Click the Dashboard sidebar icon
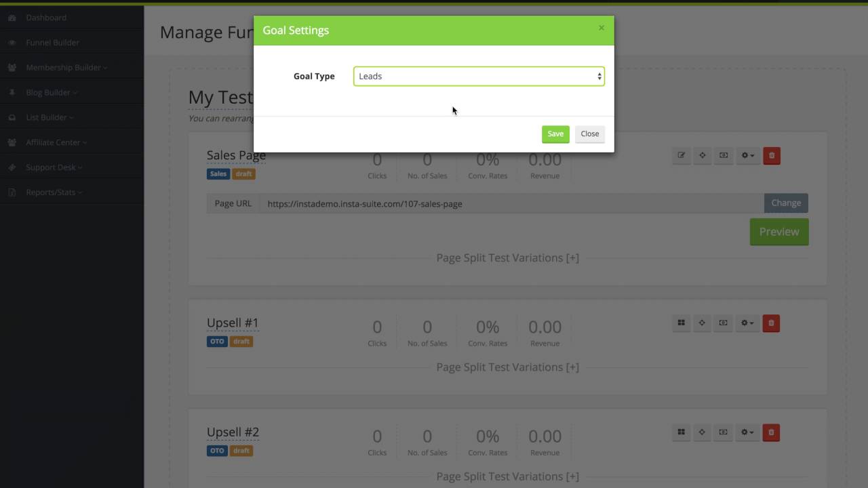This screenshot has width=868, height=488. pos(12,18)
